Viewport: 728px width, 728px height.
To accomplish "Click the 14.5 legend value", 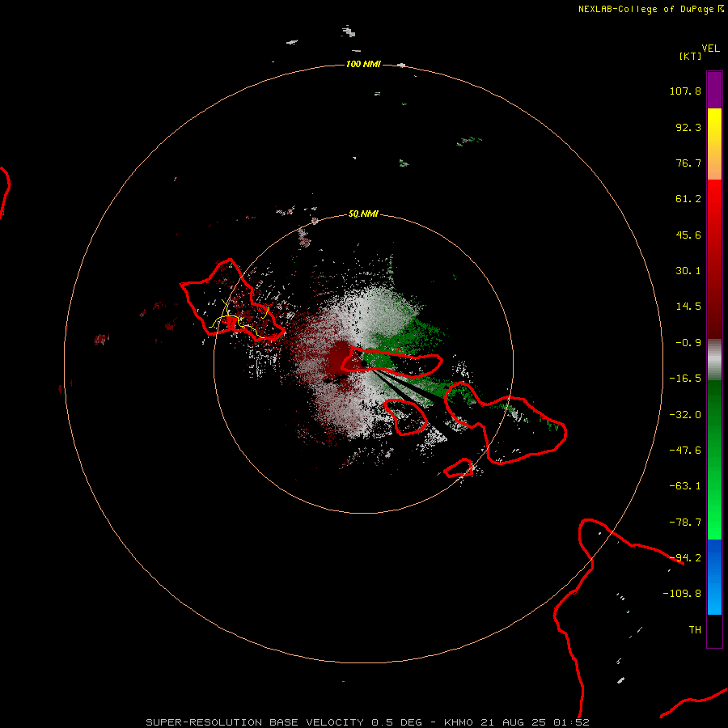I will click(688, 307).
